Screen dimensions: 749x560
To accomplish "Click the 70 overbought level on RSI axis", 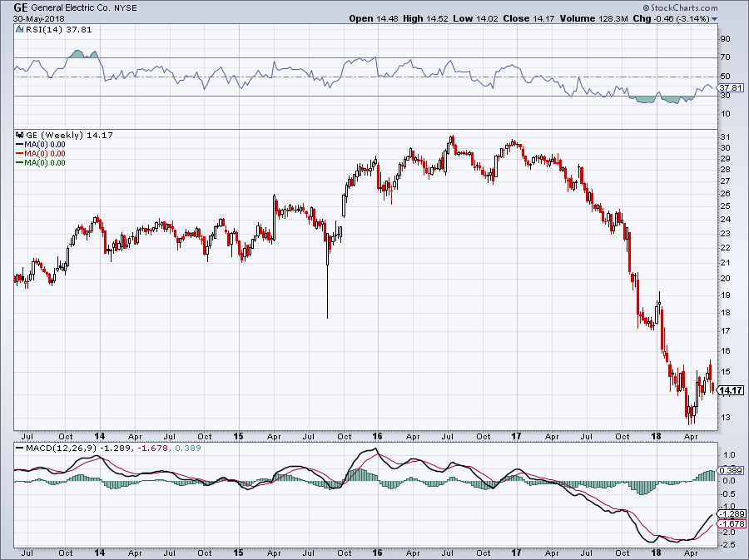I will point(725,57).
